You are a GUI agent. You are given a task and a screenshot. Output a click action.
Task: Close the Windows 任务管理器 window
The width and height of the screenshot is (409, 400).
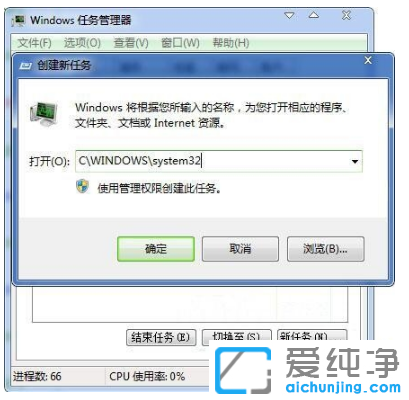click(346, 15)
